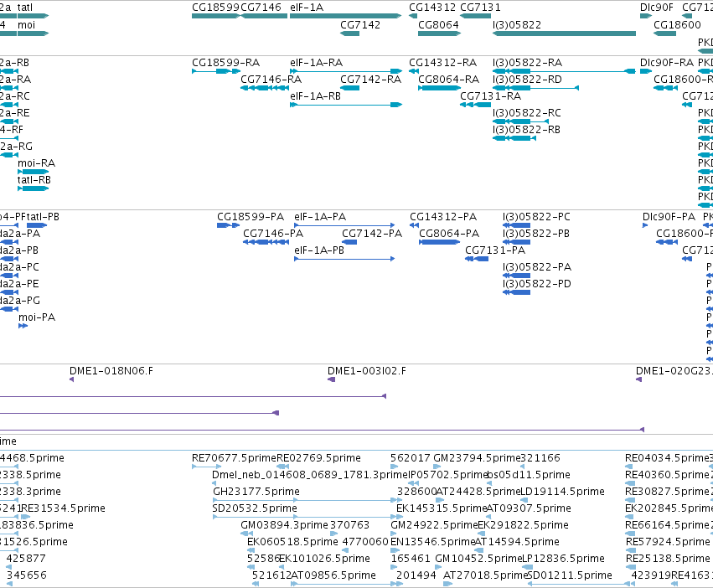Select the CG18599 gene label
Viewport: 713px width, 588px height.
click(x=215, y=8)
